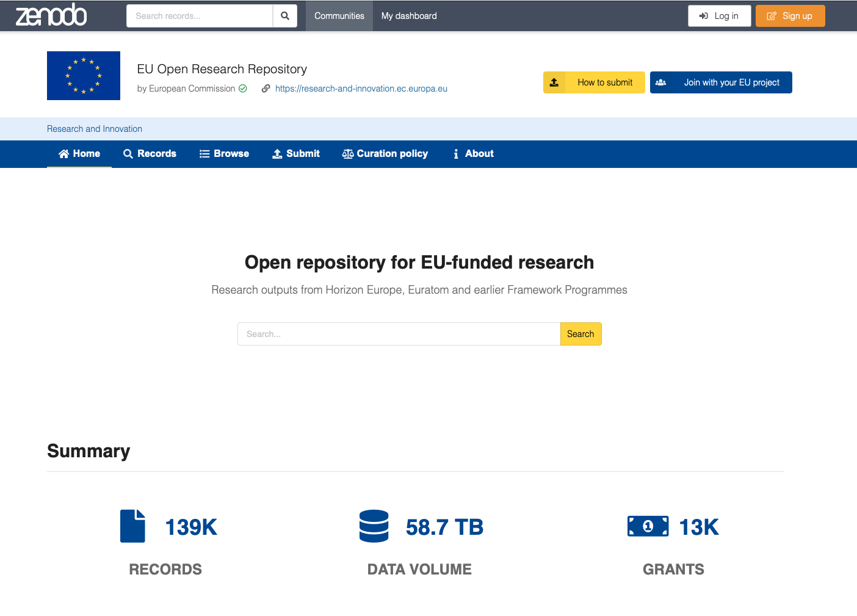The width and height of the screenshot is (857, 616).
Task: Click the database data volume icon
Action: (x=374, y=526)
